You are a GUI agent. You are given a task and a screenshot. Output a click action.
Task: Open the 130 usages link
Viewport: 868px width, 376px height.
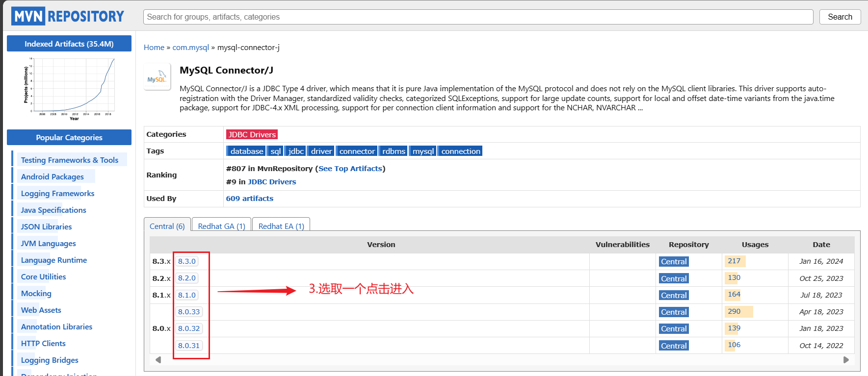click(x=734, y=277)
